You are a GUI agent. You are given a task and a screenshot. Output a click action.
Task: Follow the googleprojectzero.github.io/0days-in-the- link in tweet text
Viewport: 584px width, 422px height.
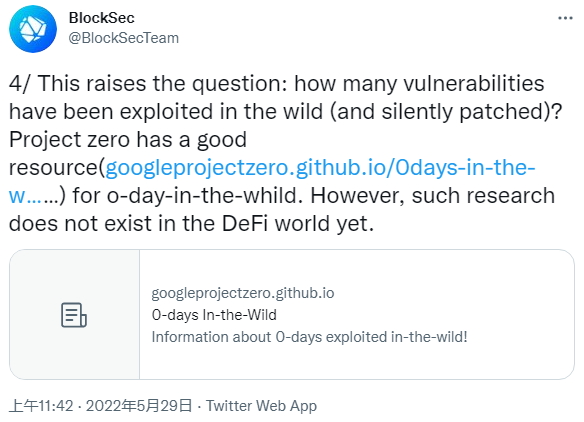tap(320, 168)
